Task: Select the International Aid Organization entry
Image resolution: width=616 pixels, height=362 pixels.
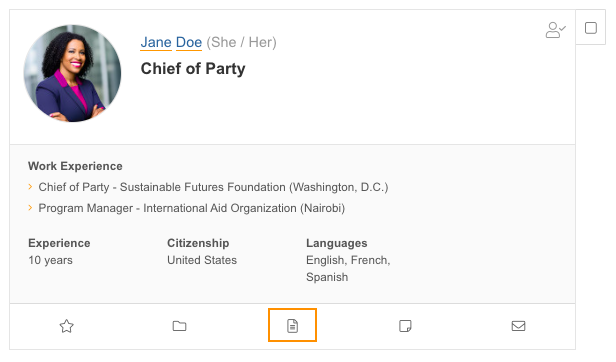Action: tap(192, 208)
